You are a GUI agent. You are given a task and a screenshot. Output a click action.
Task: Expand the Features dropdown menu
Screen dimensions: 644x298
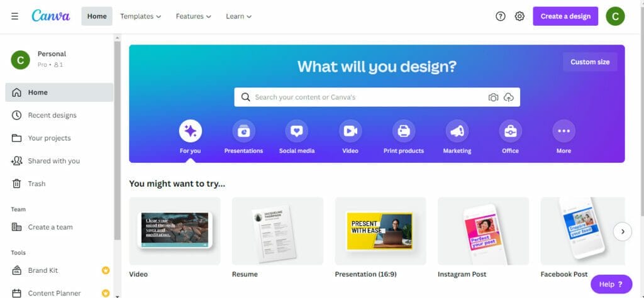(x=194, y=16)
